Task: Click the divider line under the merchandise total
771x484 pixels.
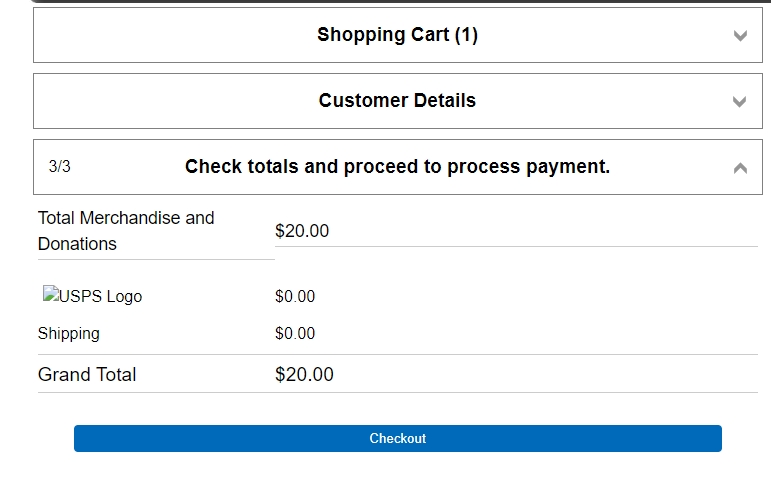Action: coord(516,246)
